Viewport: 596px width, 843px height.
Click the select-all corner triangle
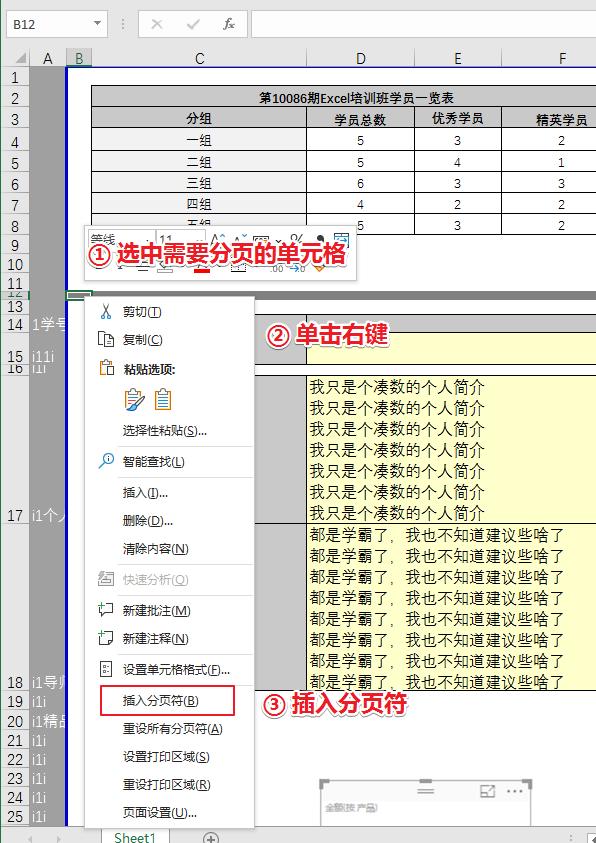[x=20, y=58]
